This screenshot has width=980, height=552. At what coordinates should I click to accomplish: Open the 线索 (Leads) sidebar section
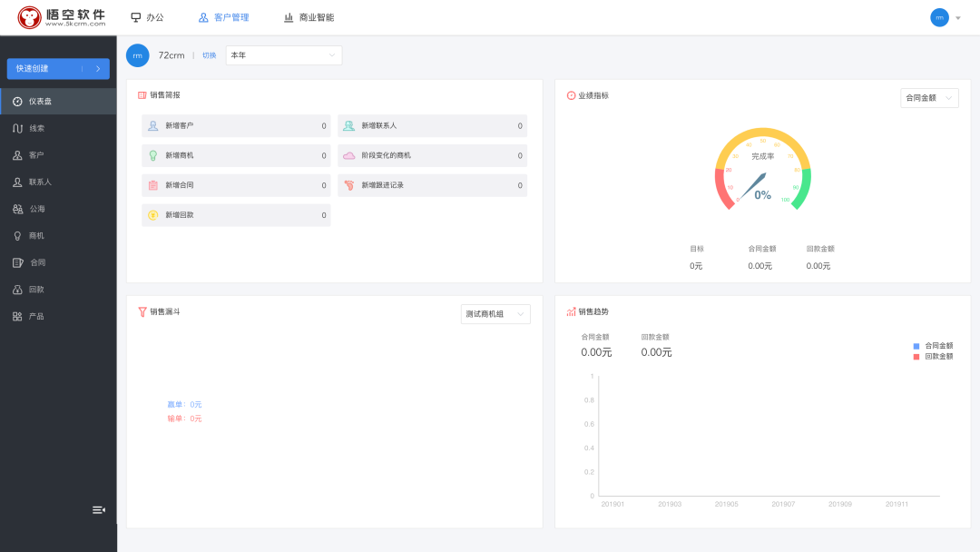tap(36, 128)
